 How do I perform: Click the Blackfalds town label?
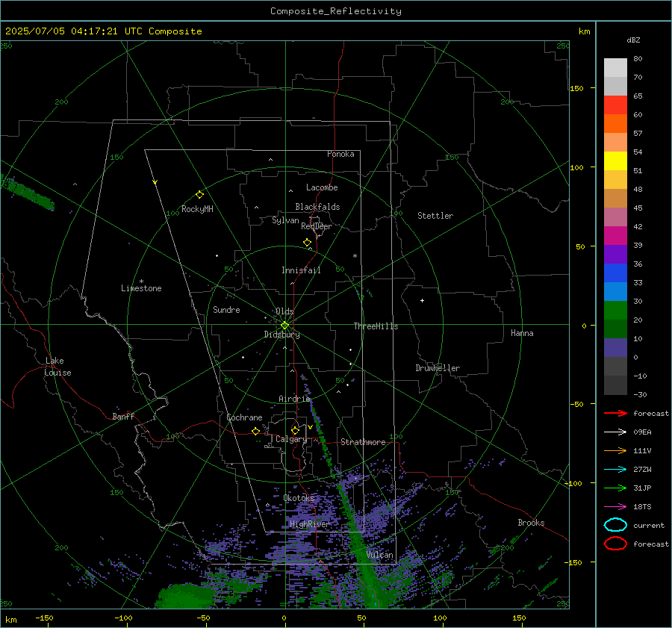pos(317,207)
